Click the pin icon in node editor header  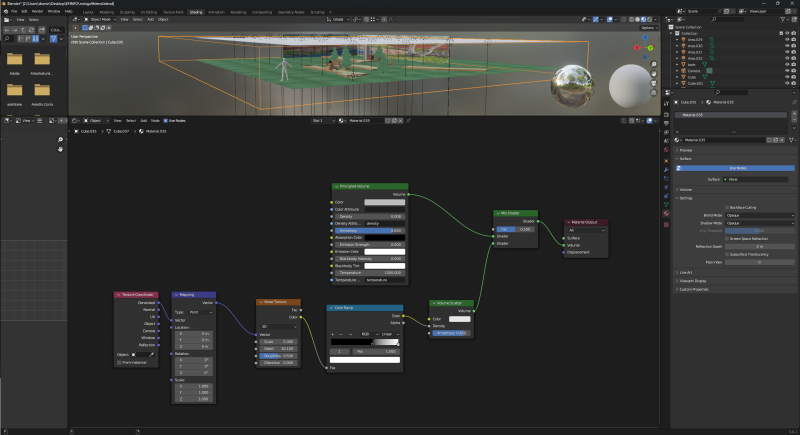[x=409, y=121]
